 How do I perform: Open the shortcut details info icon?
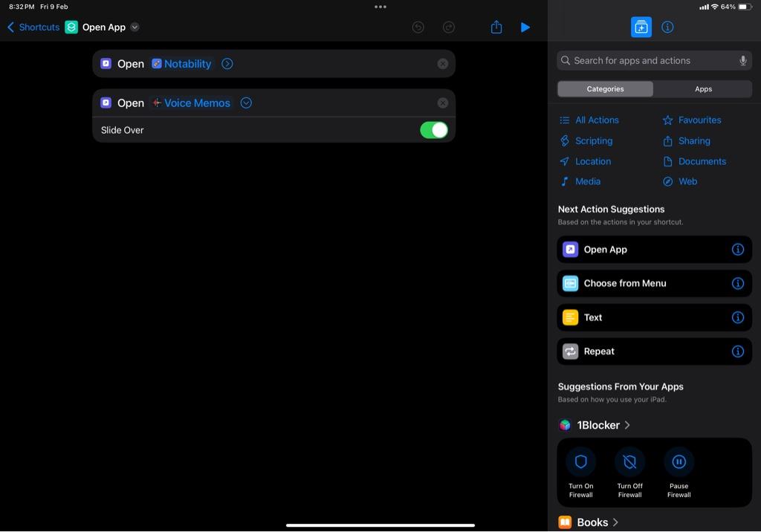coord(667,27)
